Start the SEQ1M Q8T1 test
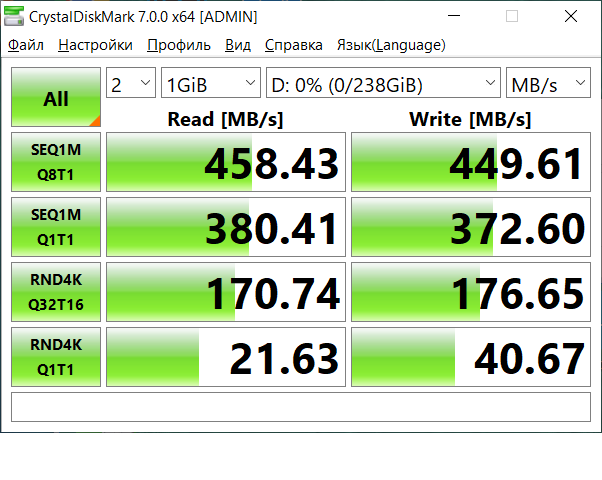Viewport: 602px width, 480px height. 56,162
